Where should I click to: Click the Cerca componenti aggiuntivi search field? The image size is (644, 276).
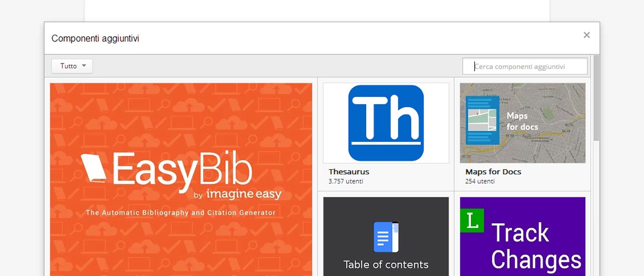pos(525,66)
